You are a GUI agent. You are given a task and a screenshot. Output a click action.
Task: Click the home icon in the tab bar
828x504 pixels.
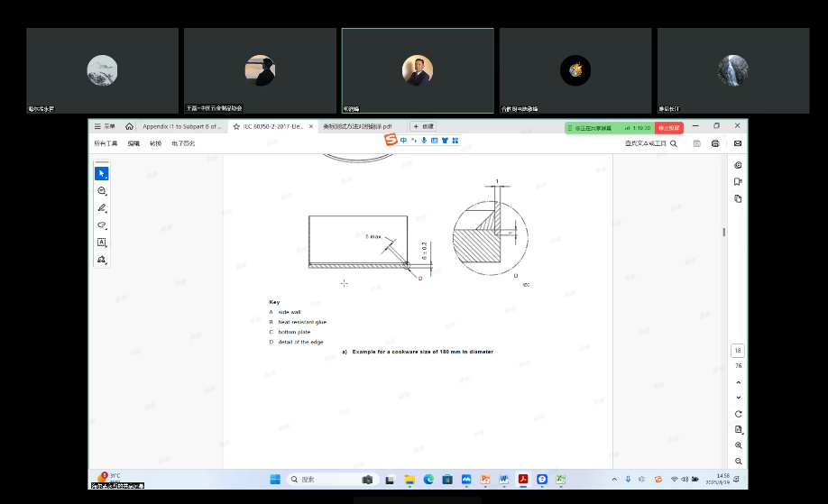coord(129,127)
